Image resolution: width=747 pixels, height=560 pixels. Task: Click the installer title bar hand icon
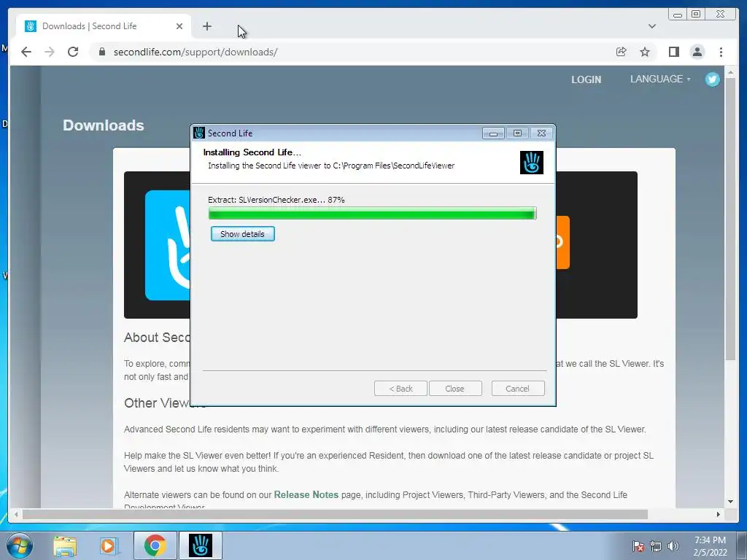(199, 133)
